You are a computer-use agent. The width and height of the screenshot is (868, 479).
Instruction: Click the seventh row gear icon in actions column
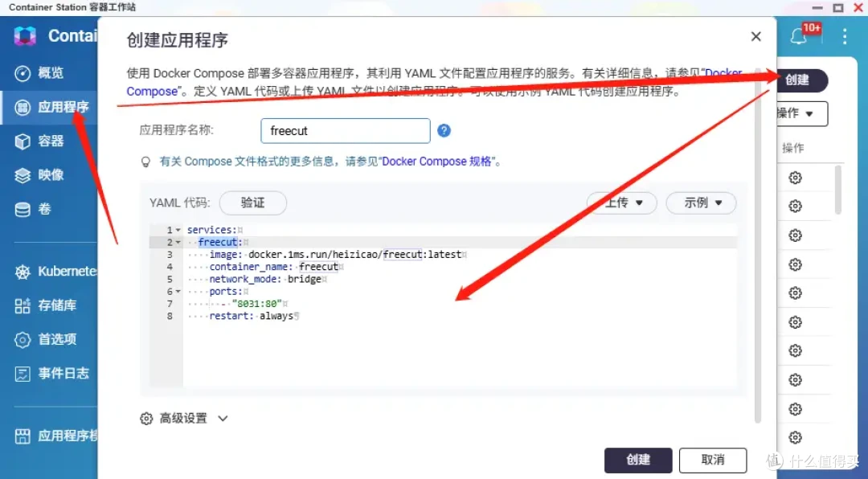click(796, 350)
